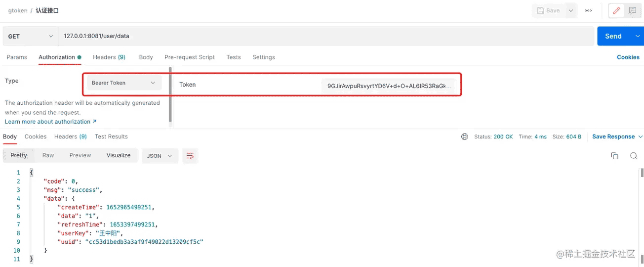The height and width of the screenshot is (267, 644).
Task: Expand the Bearer Token type dropdown
Action: click(124, 83)
